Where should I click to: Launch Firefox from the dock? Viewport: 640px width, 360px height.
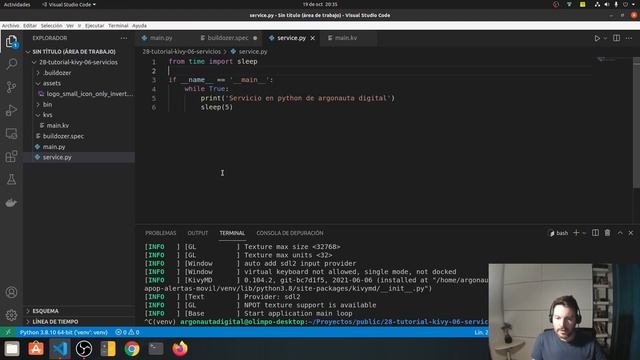[180, 349]
